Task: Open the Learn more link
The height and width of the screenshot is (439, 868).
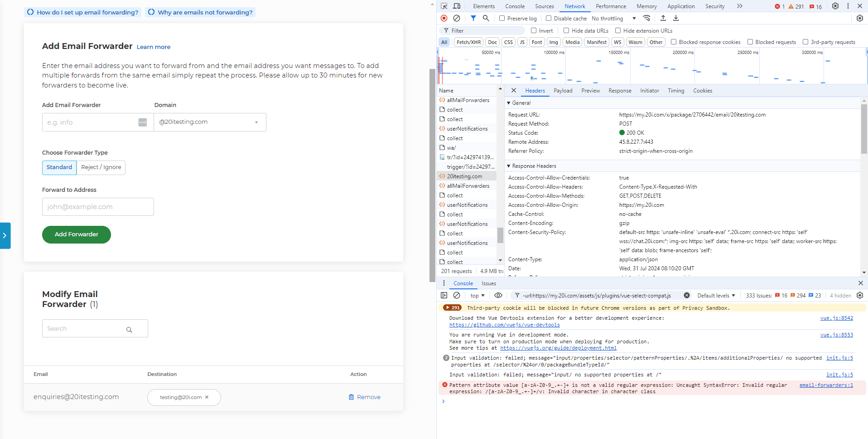Action: (154, 47)
